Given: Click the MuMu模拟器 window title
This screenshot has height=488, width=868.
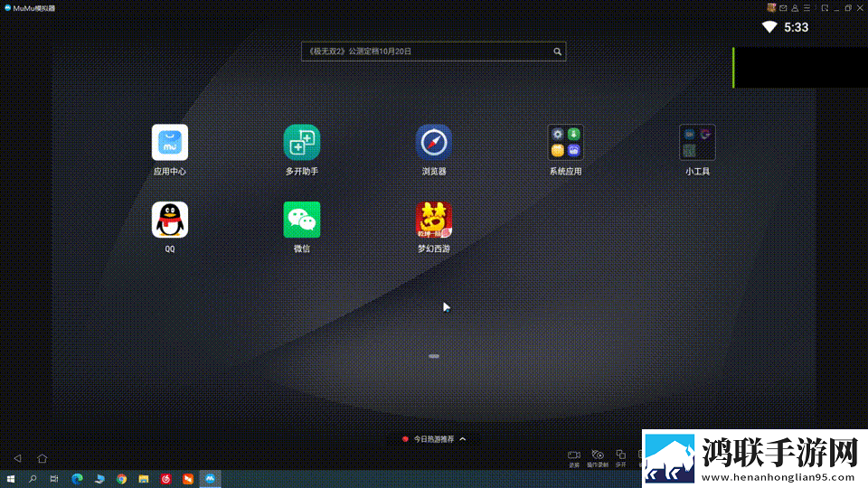Looking at the screenshot, I should [x=33, y=8].
